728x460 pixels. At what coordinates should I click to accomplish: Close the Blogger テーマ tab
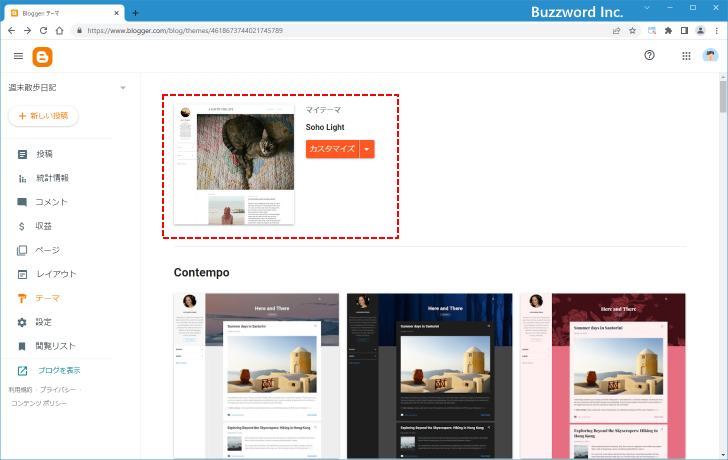[x=117, y=13]
